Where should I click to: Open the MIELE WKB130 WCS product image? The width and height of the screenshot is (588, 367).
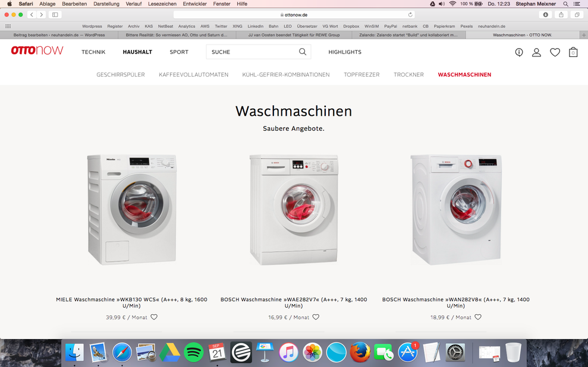pyautogui.click(x=131, y=209)
